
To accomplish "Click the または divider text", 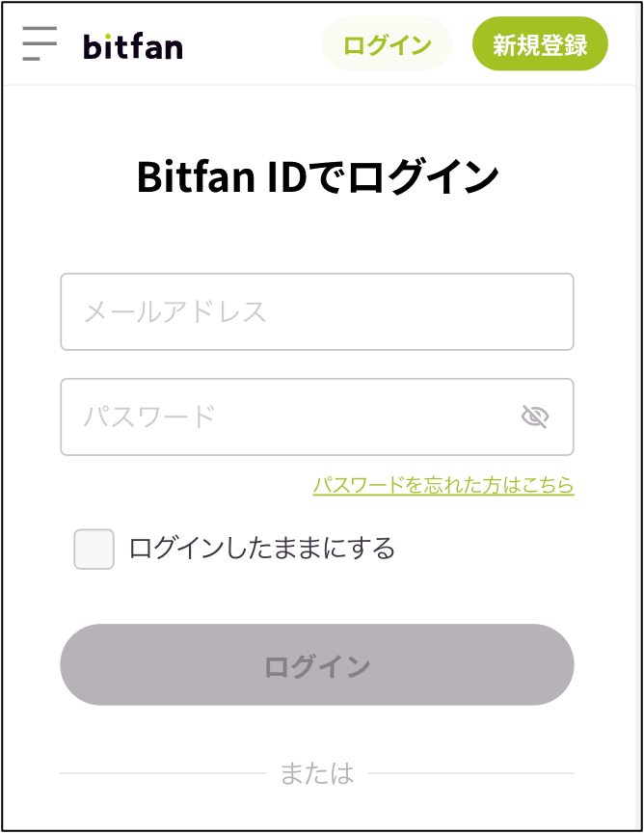I will coord(317,773).
